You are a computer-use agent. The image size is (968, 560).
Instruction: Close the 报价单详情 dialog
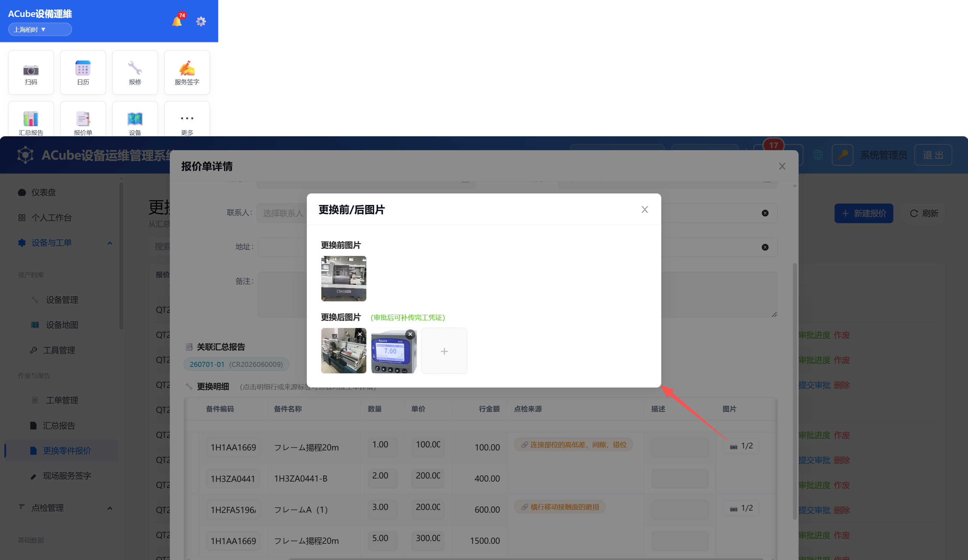tap(782, 166)
